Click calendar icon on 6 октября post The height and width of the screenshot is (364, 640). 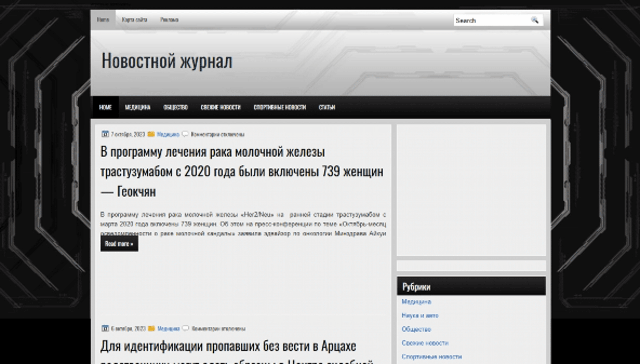pyautogui.click(x=105, y=328)
